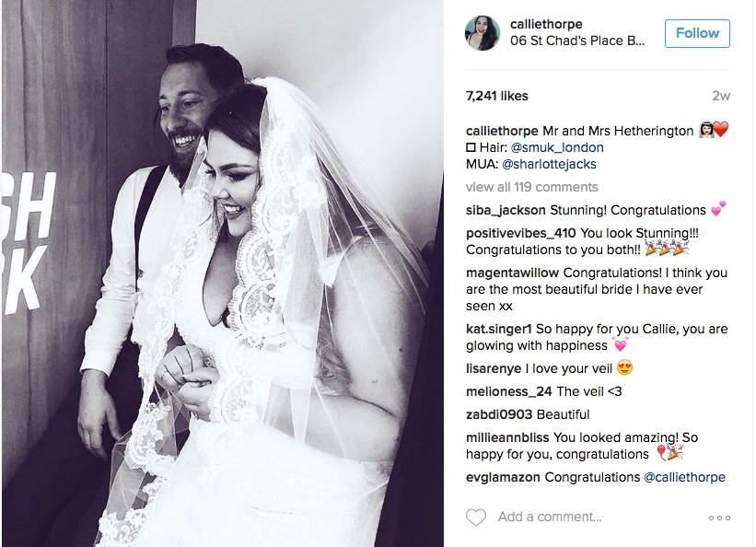Open lisarenye's profile

[494, 368]
